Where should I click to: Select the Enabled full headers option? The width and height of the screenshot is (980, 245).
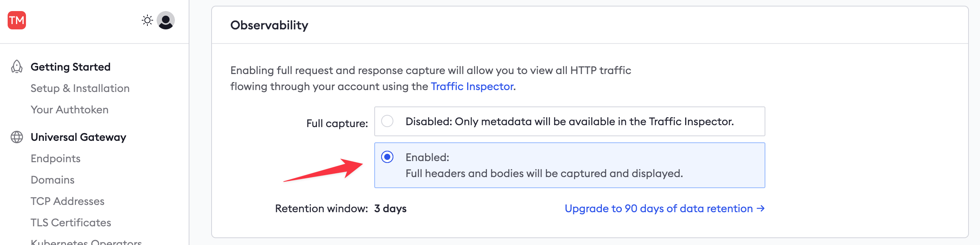[388, 156]
